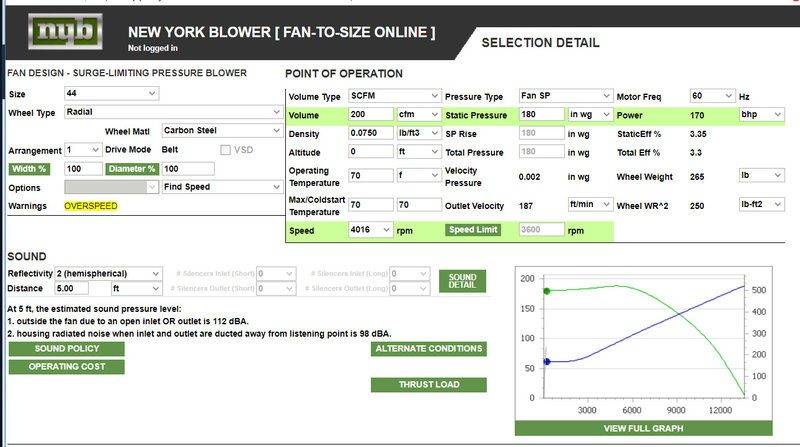This screenshot has width=800, height=447.
Task: Click the Volume input field showing 200
Action: coord(371,114)
